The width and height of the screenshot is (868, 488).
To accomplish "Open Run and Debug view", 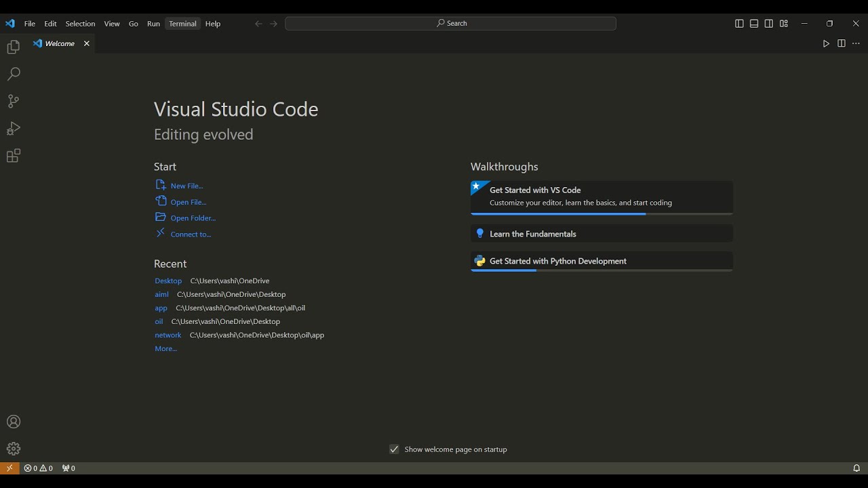I will click(14, 129).
